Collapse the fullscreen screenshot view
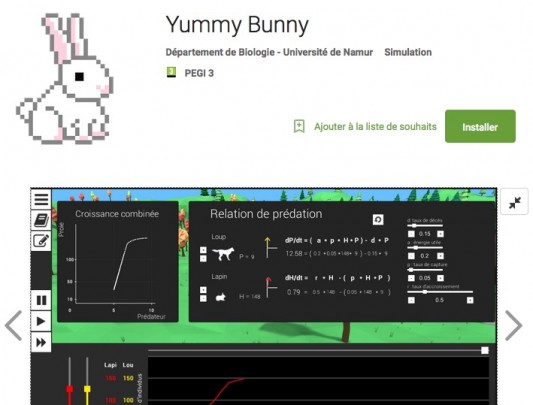533x405 pixels. point(515,203)
